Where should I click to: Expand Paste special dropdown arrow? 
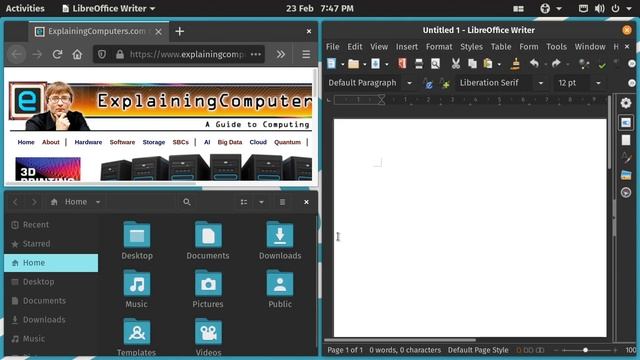tap(499, 64)
